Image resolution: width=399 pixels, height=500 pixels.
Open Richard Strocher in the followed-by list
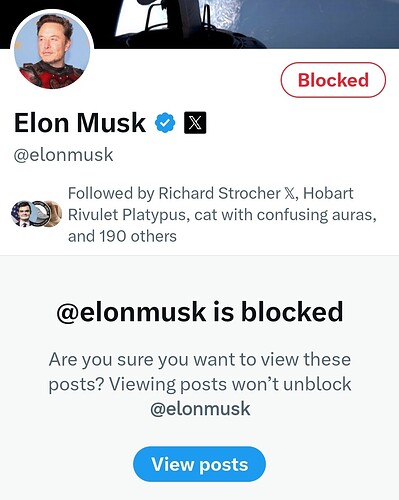click(x=220, y=193)
